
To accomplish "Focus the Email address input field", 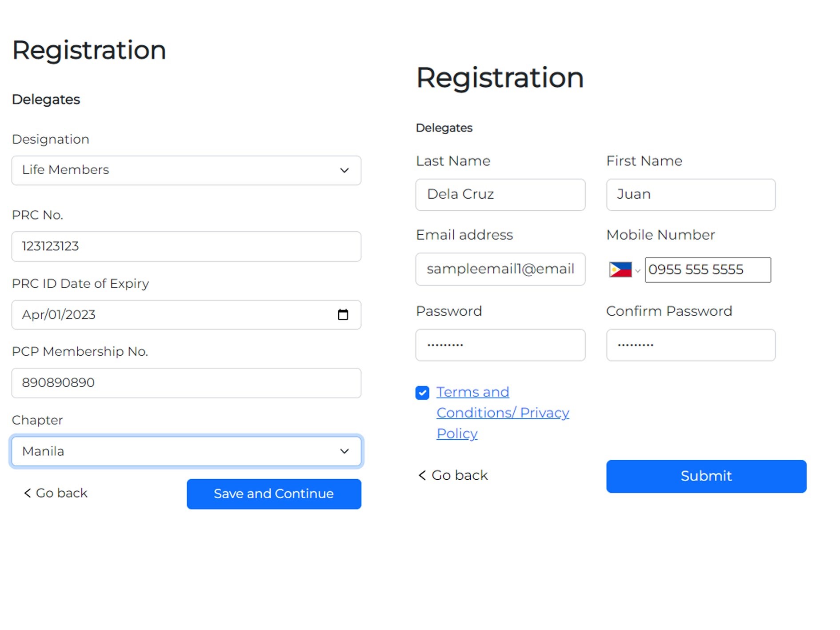I will (x=500, y=269).
